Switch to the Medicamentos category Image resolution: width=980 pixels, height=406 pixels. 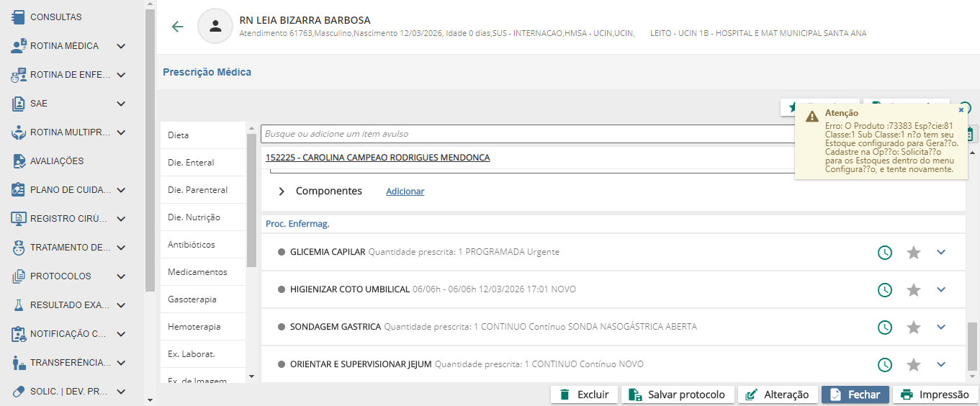pyautogui.click(x=197, y=272)
